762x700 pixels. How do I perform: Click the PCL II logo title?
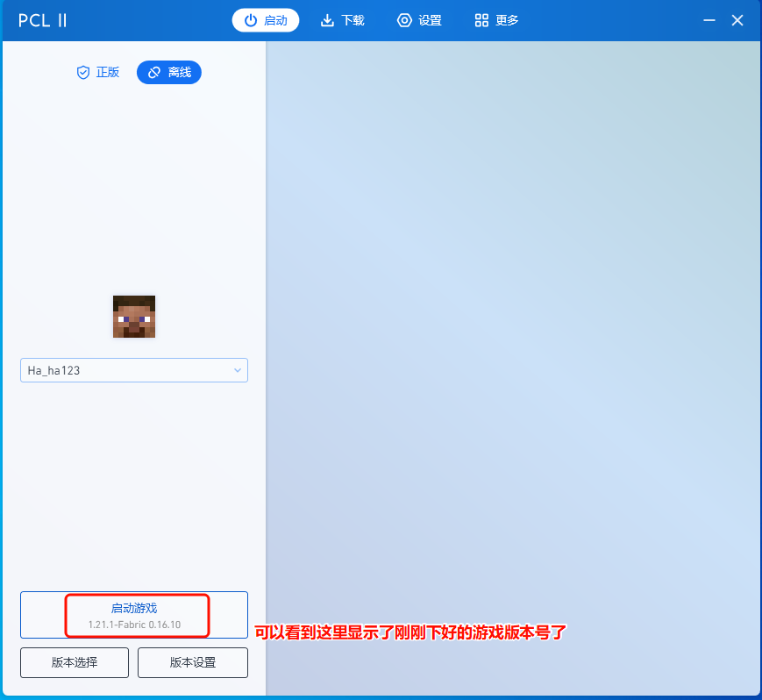(x=42, y=20)
